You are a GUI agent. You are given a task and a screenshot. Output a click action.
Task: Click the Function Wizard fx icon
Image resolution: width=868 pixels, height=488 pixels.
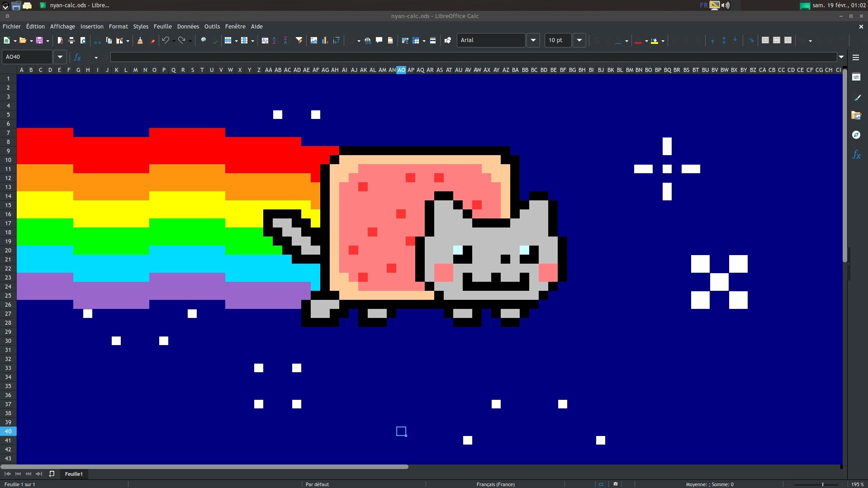77,57
